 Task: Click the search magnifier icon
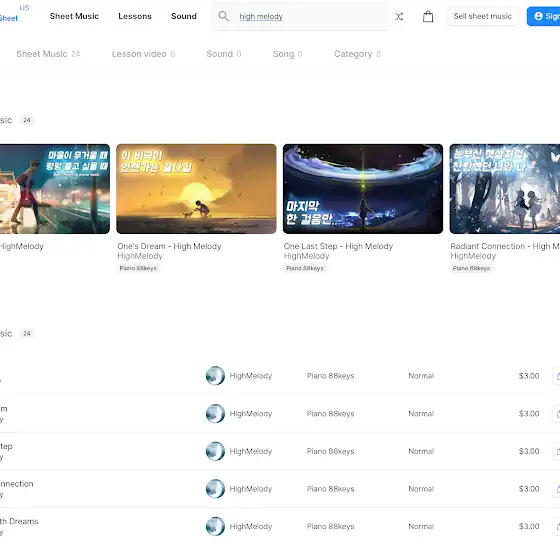(x=223, y=16)
